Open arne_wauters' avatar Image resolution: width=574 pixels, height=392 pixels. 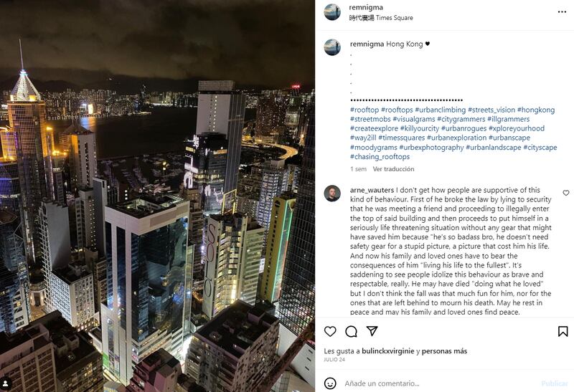click(x=332, y=193)
